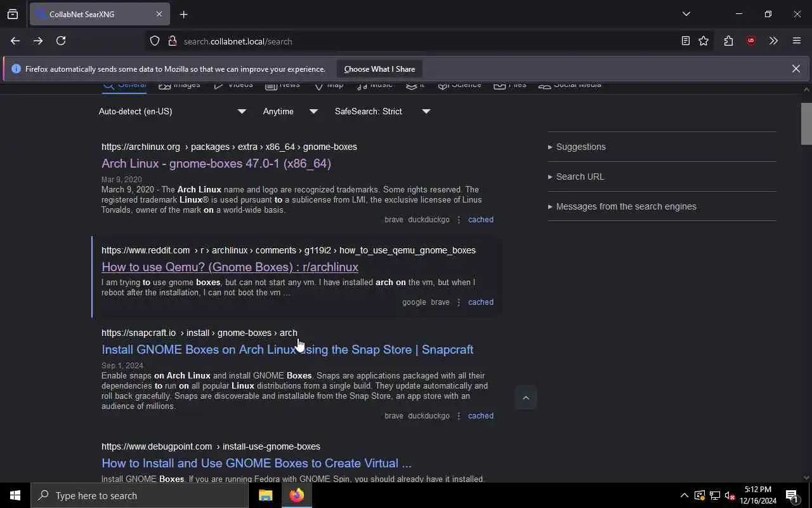Open cached link for Snapcraft result
Image resolution: width=812 pixels, height=508 pixels.
click(x=481, y=416)
